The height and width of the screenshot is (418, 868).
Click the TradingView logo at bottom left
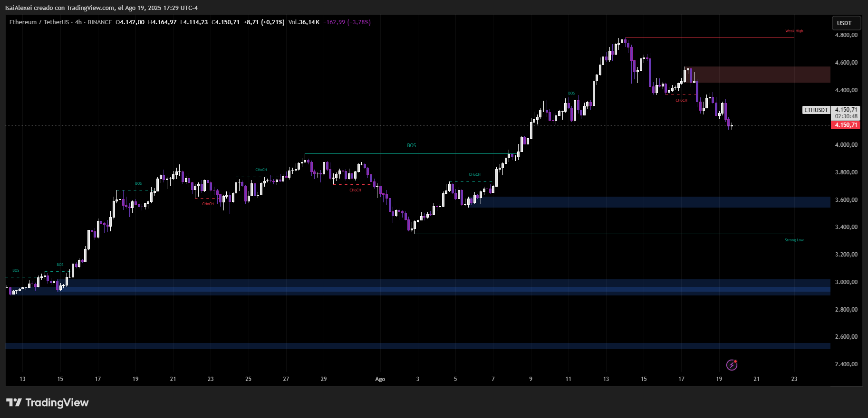tap(48, 403)
